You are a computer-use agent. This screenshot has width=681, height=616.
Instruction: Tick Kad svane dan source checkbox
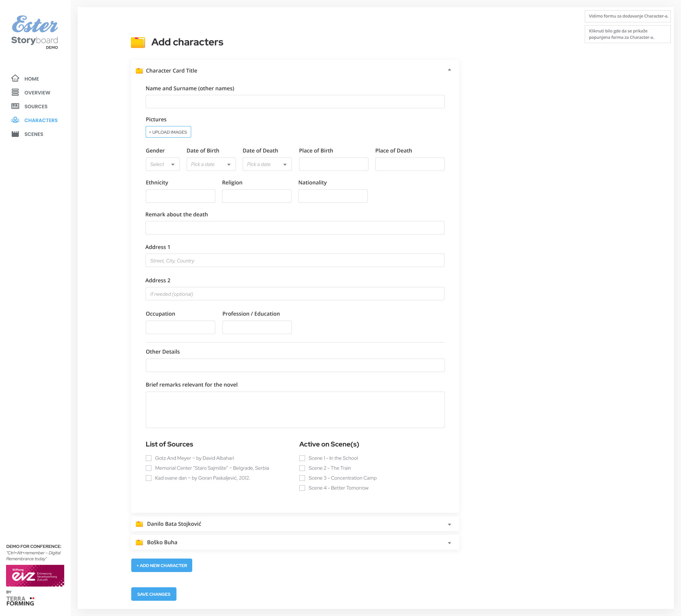[149, 478]
